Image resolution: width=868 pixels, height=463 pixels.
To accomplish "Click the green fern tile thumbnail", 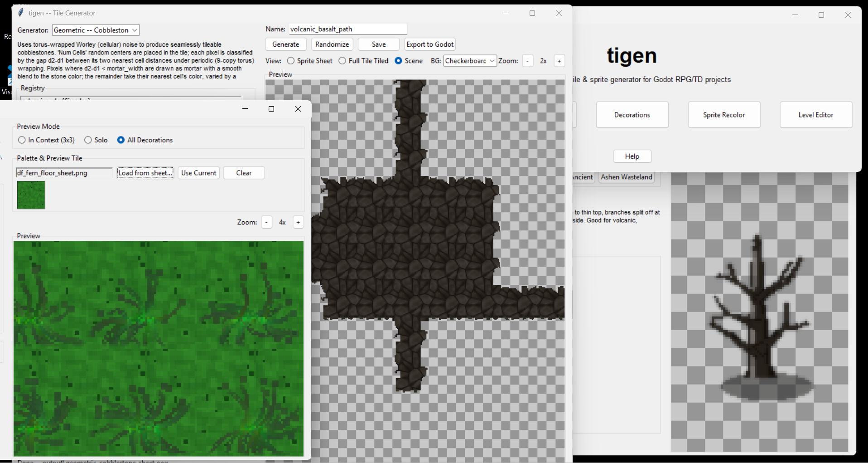I will pos(30,195).
